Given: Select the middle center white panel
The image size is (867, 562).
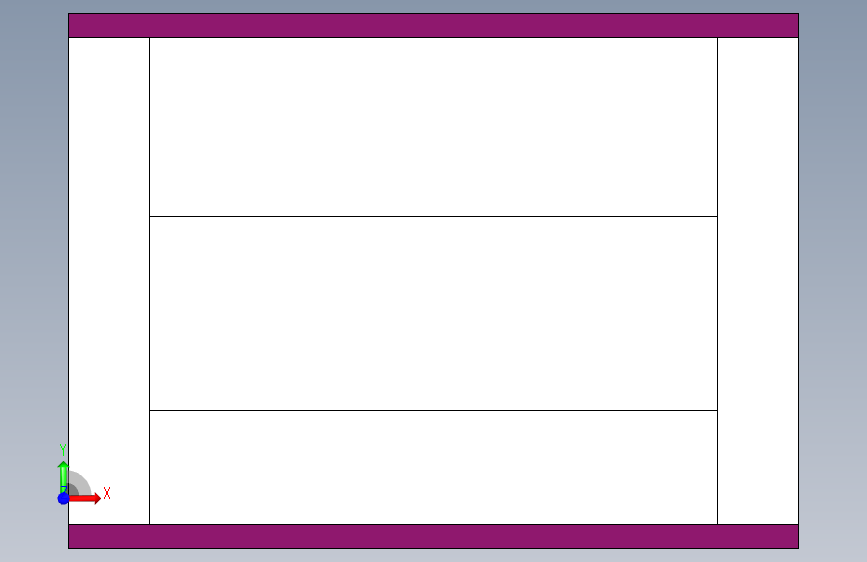Looking at the screenshot, I should (x=434, y=314).
